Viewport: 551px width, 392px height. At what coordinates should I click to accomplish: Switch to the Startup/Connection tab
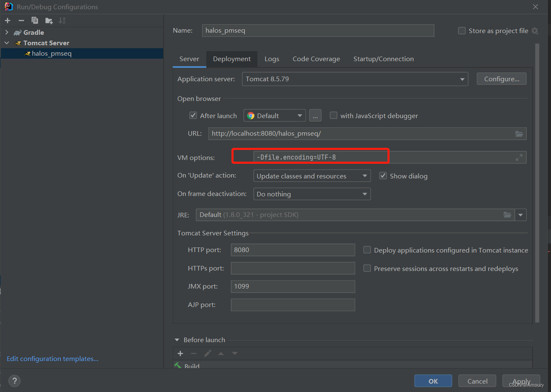384,59
